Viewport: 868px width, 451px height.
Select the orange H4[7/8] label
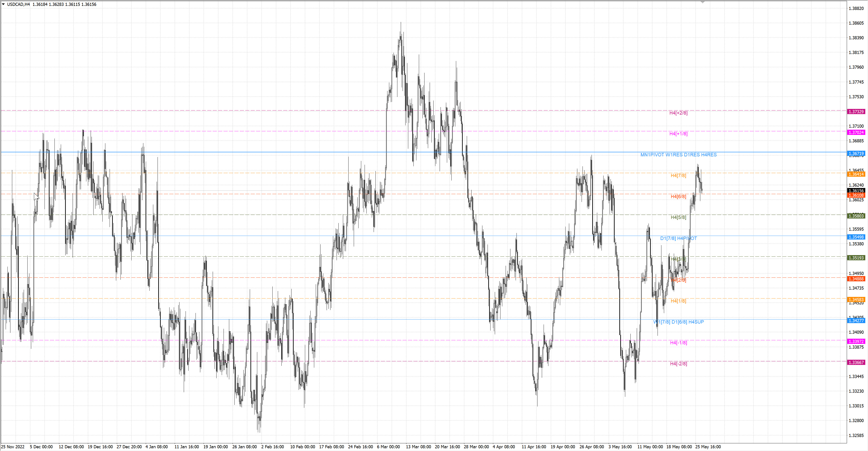678,176
